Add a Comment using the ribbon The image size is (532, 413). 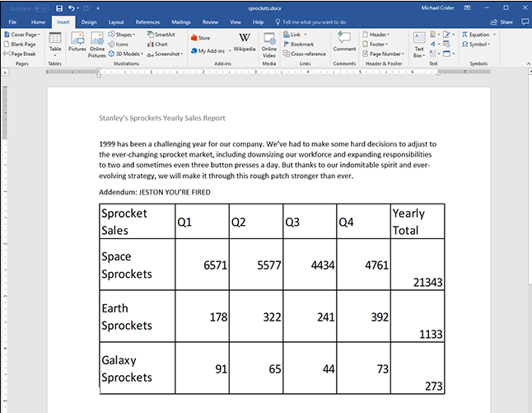[x=344, y=42]
